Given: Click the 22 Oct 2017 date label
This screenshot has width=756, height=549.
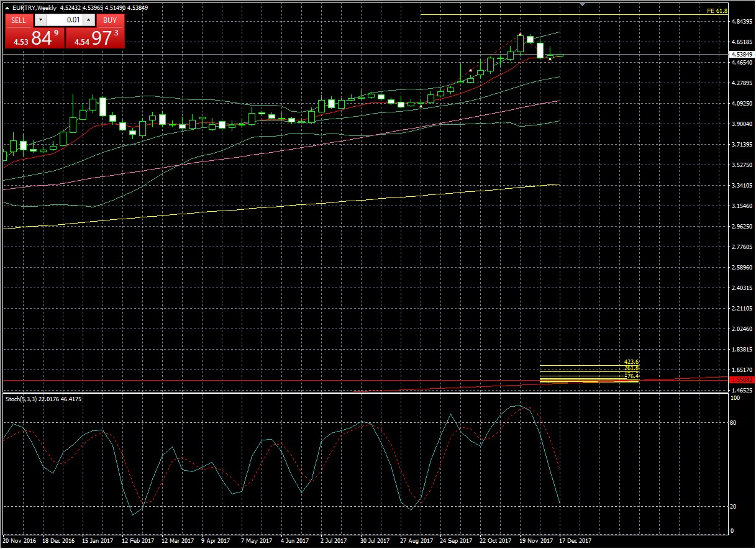Looking at the screenshot, I should tap(496, 541).
